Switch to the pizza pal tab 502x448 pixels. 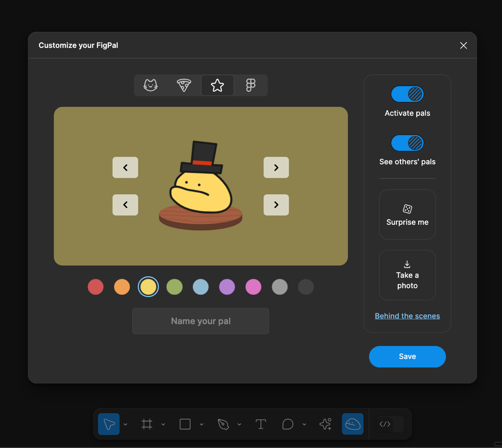[x=184, y=85]
